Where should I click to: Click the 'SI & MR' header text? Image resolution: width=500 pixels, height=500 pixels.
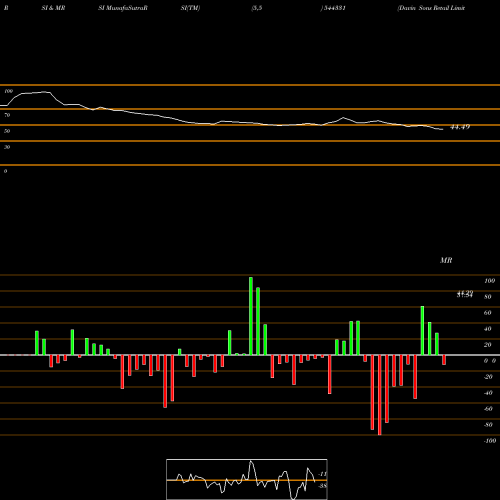53,8
